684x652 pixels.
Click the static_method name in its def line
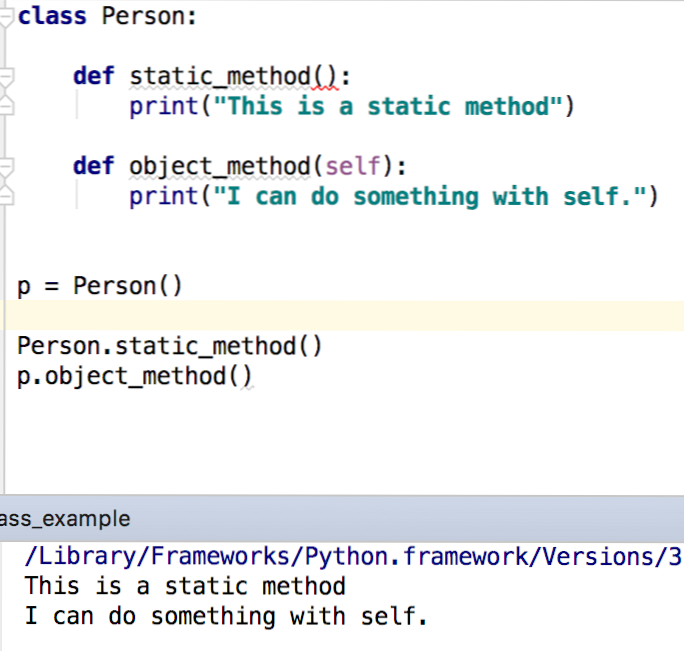[x=220, y=77]
